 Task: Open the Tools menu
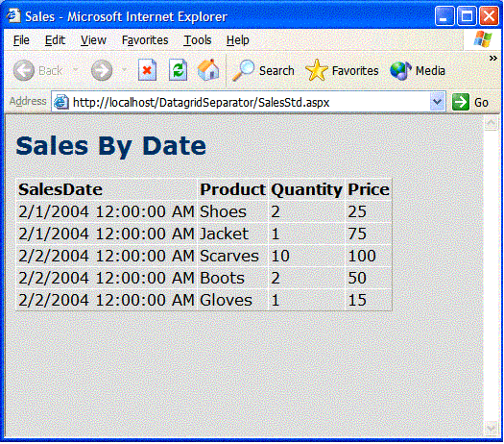point(198,40)
